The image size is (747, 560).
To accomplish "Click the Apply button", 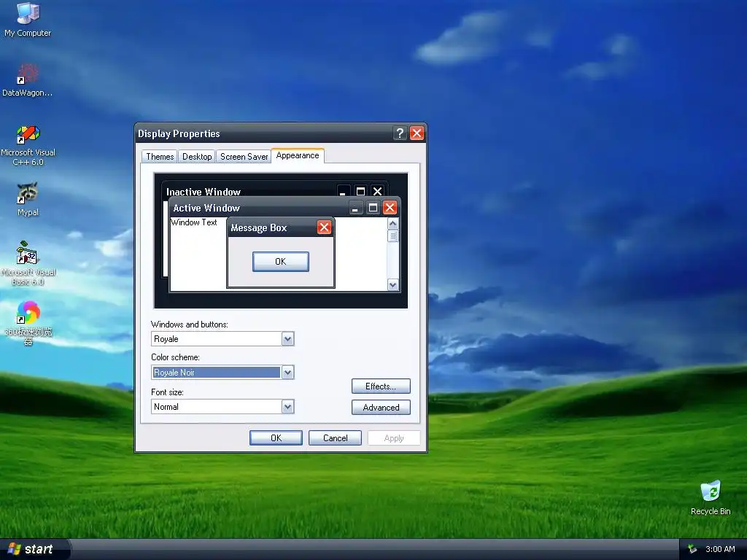I will [x=394, y=438].
